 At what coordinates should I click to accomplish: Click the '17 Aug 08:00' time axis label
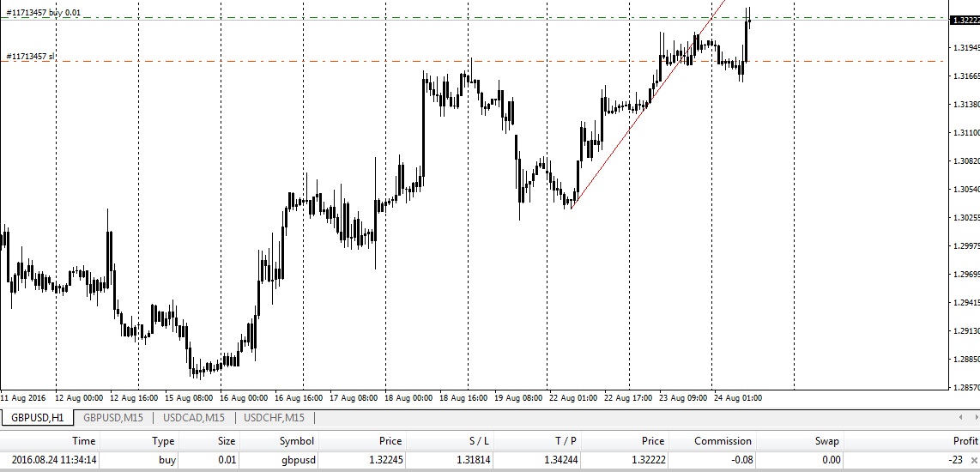tap(354, 397)
